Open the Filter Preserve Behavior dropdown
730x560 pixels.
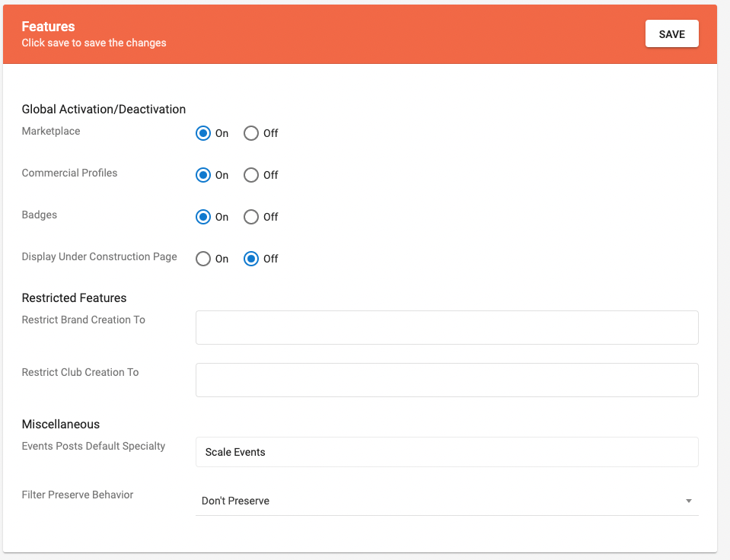tap(442, 501)
